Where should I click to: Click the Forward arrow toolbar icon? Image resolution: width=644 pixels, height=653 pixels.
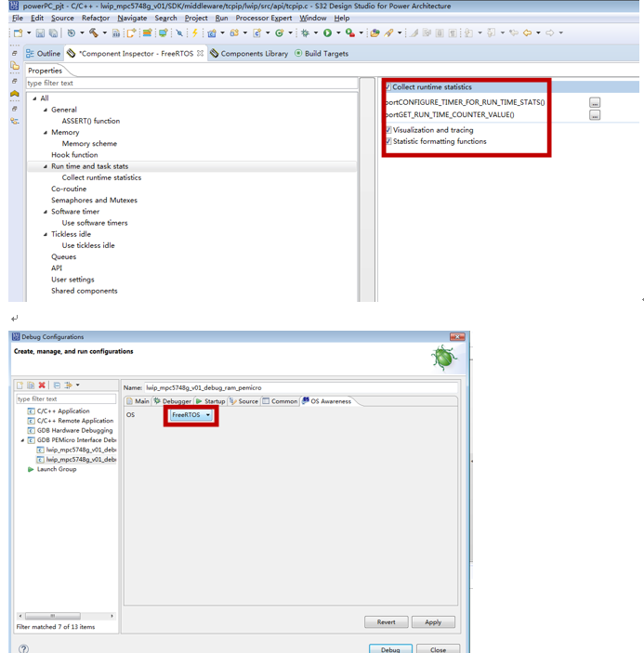pyautogui.click(x=550, y=33)
